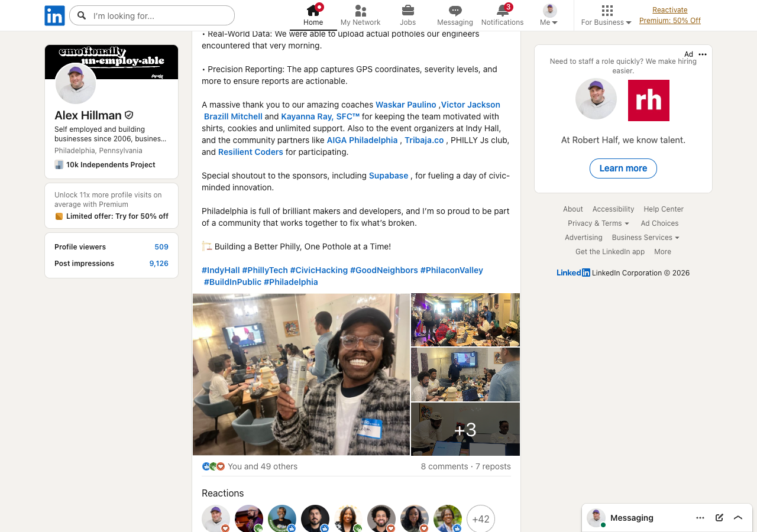Click the Learn more ad button
The height and width of the screenshot is (532, 757).
click(623, 168)
